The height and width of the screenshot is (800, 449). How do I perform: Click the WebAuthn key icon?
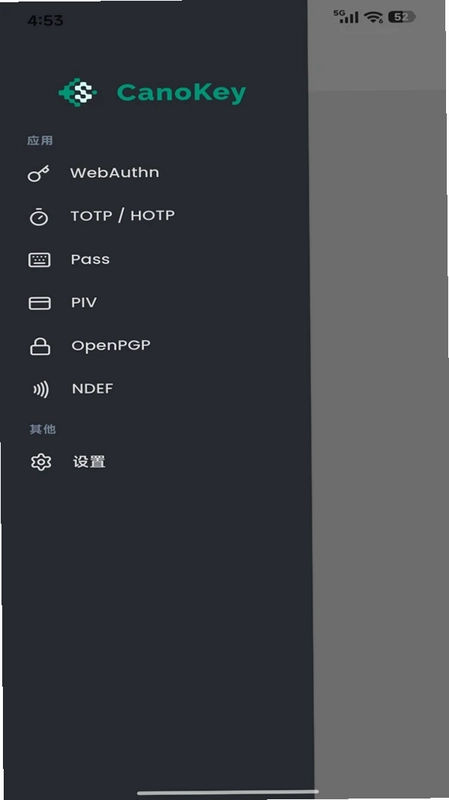(38, 173)
